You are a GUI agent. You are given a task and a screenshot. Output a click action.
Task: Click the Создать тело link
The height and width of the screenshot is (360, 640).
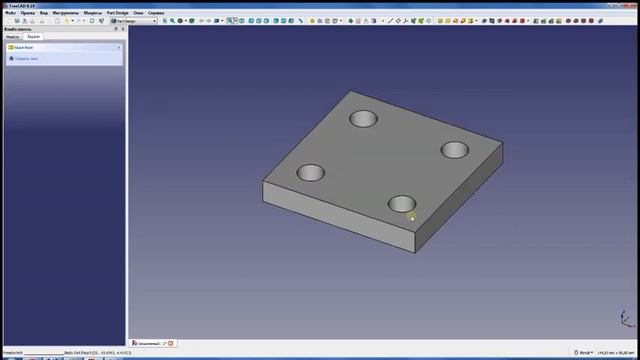27,59
